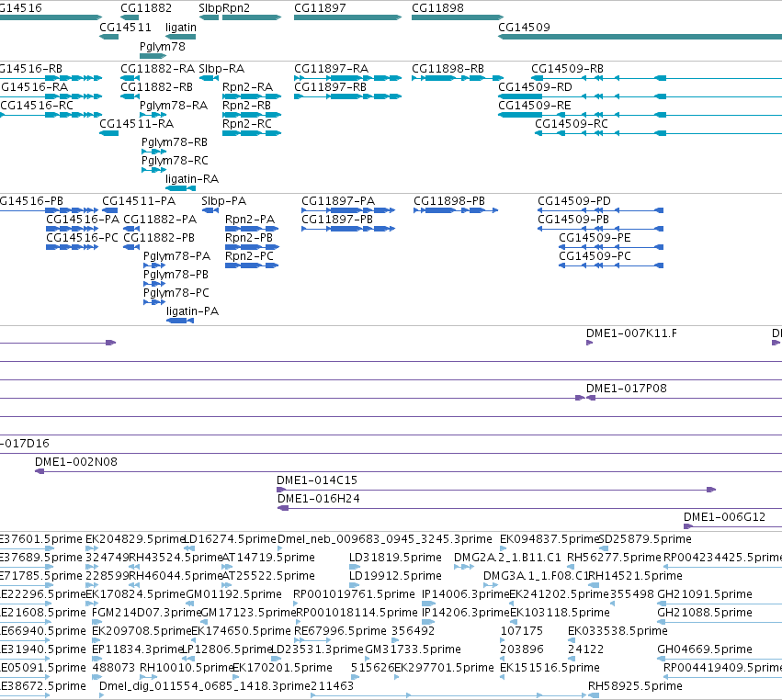Screen dimensions: 782x700
Task: Select the CG14511 gene label
Action: pos(125,28)
